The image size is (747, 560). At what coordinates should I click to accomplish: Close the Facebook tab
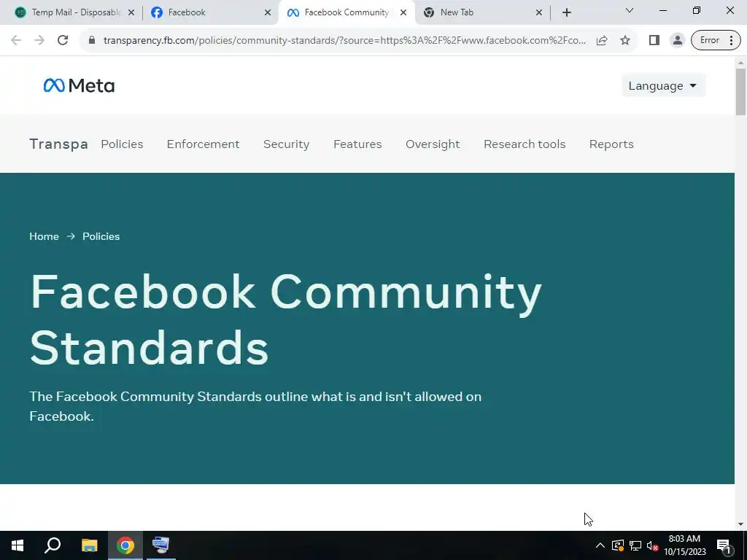pos(268,12)
